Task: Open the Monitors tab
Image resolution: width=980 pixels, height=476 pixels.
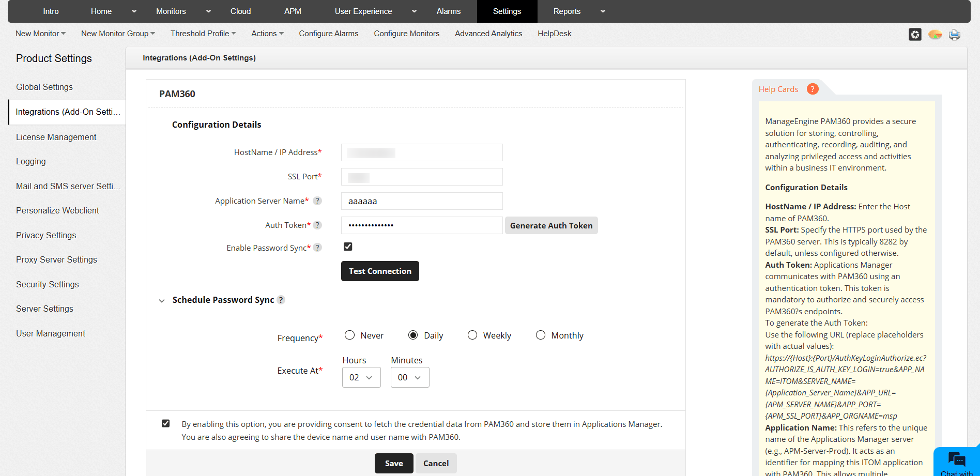Action: 171,11
